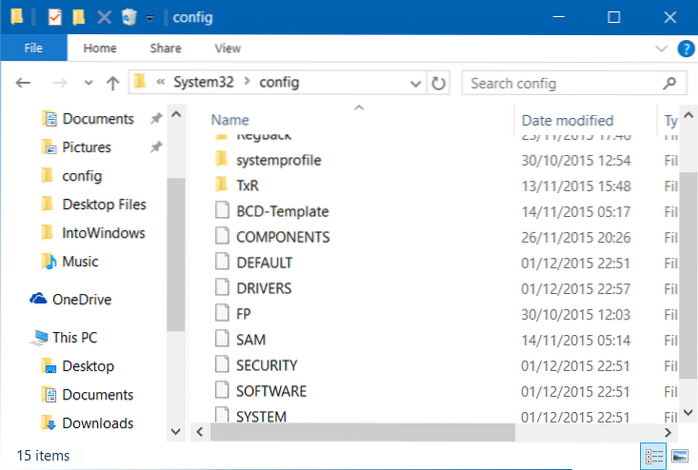Open the Customize Quick Access Toolbar dropdown

[149, 18]
